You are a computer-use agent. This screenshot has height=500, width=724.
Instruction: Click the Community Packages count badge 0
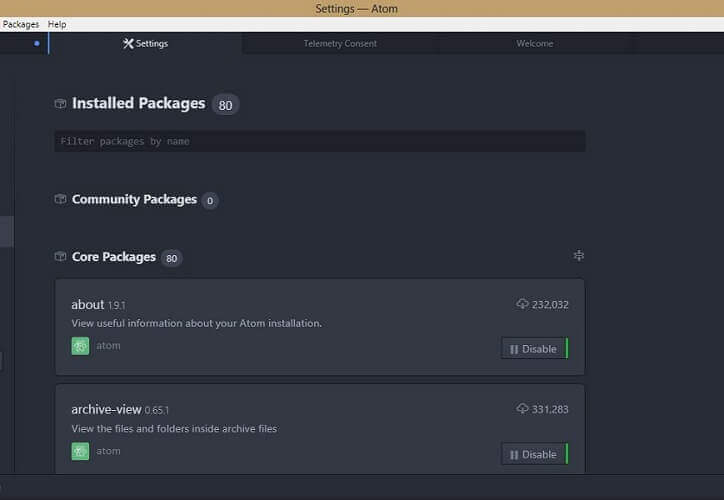coord(210,201)
